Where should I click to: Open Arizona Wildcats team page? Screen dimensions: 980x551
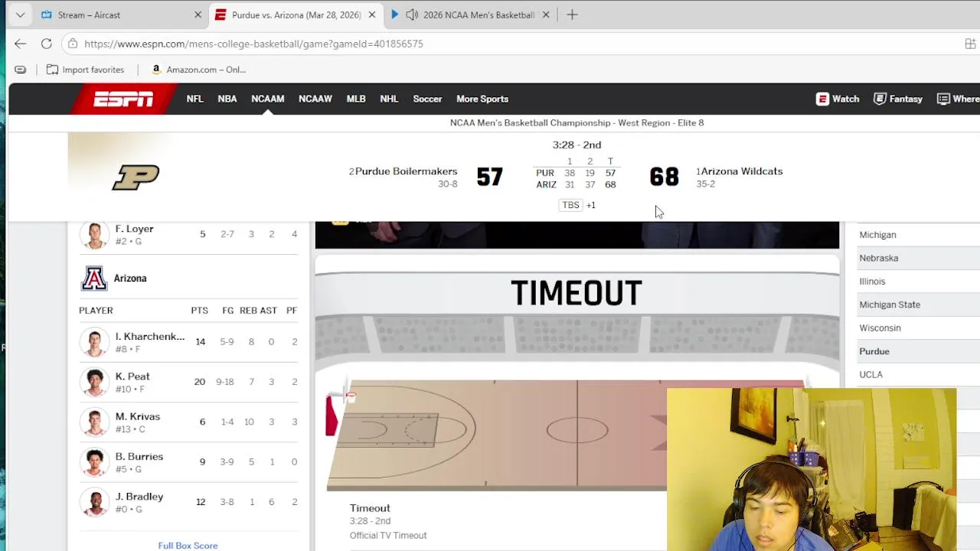742,171
